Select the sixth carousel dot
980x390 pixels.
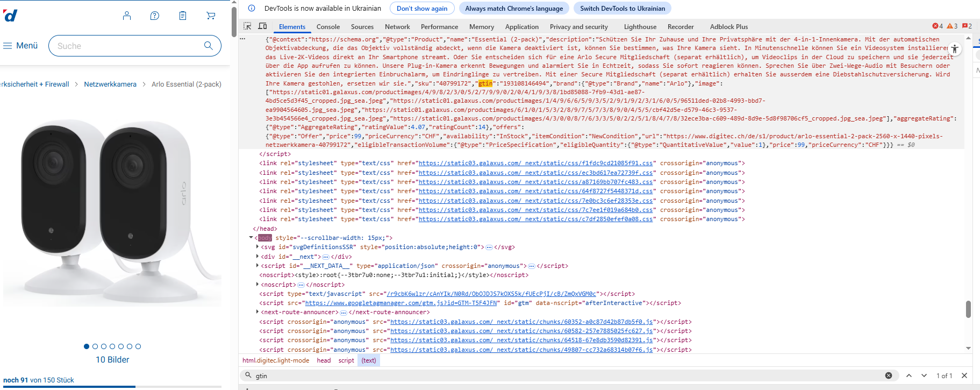pos(130,346)
